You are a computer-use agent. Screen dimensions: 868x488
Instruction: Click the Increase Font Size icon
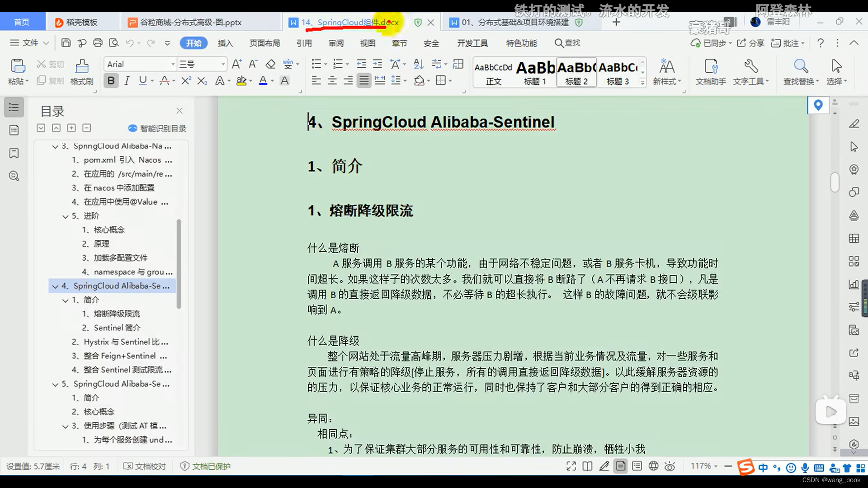coord(236,64)
